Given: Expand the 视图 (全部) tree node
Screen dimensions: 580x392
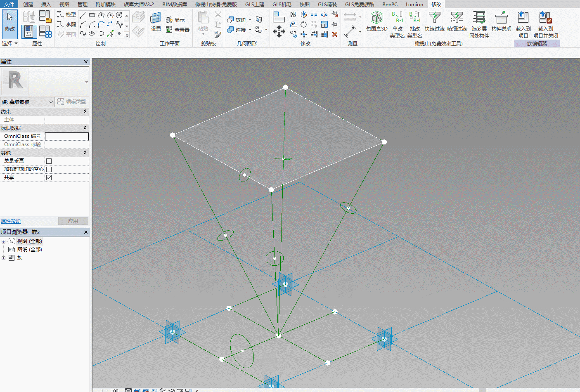Looking at the screenshot, I should [4, 241].
